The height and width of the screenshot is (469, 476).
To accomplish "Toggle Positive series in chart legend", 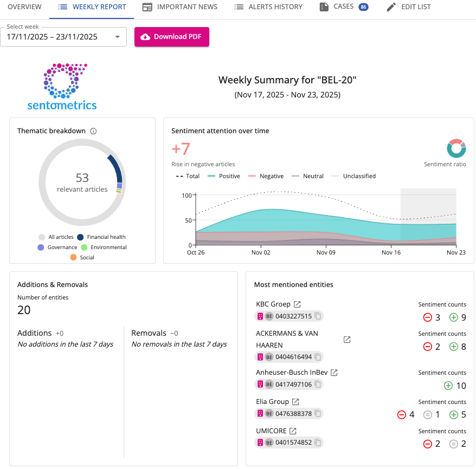I will (x=223, y=176).
